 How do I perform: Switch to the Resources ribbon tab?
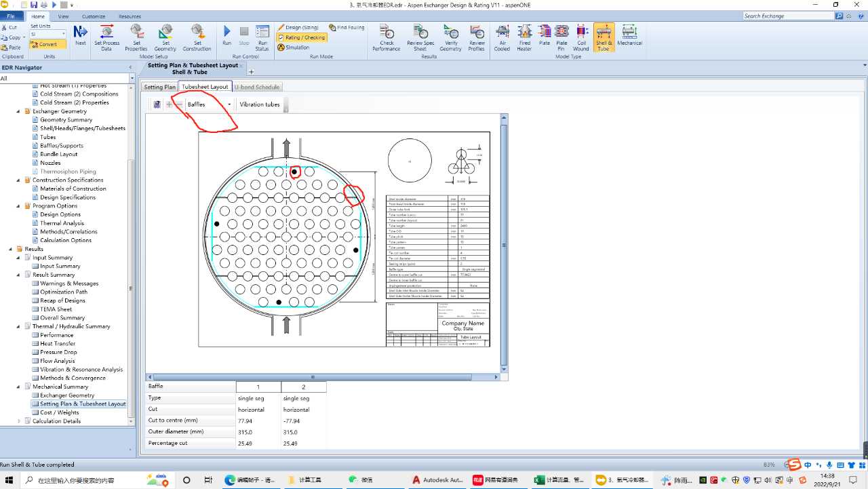click(130, 16)
